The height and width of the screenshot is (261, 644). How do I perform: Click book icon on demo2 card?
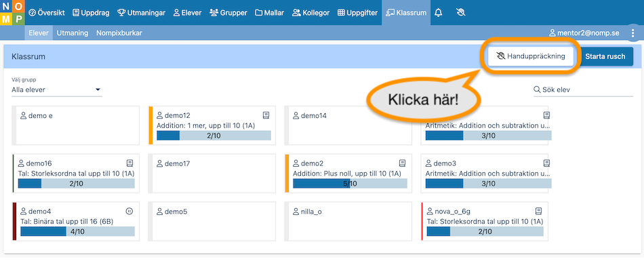403,163
